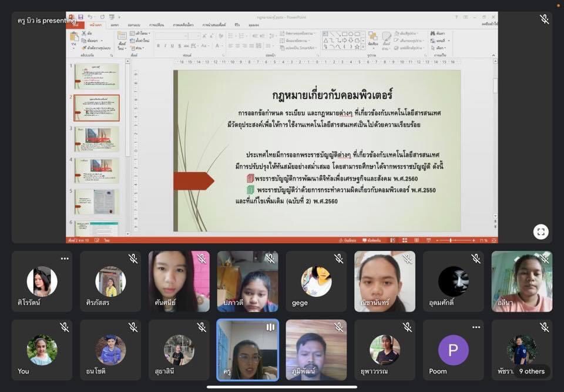Toggle Italic formatting in the font group
Viewport: 564px width, 392px height.
point(164,46)
